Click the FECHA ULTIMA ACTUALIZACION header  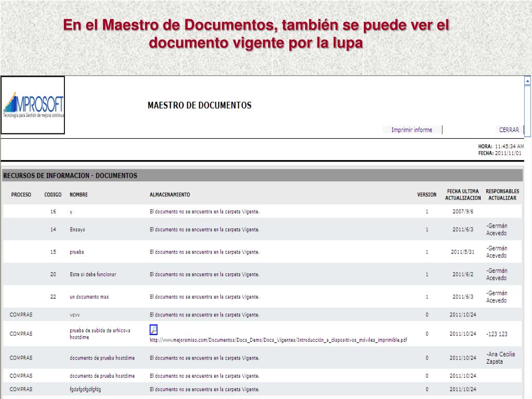click(463, 195)
